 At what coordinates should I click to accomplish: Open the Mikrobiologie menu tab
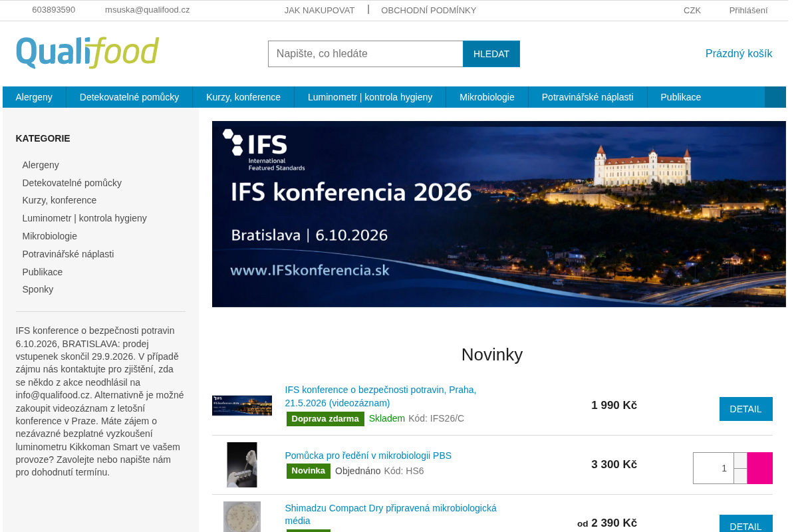tap(487, 97)
